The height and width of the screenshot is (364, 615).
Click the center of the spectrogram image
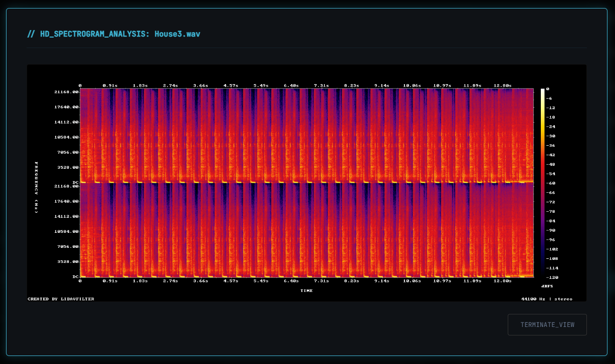306,183
